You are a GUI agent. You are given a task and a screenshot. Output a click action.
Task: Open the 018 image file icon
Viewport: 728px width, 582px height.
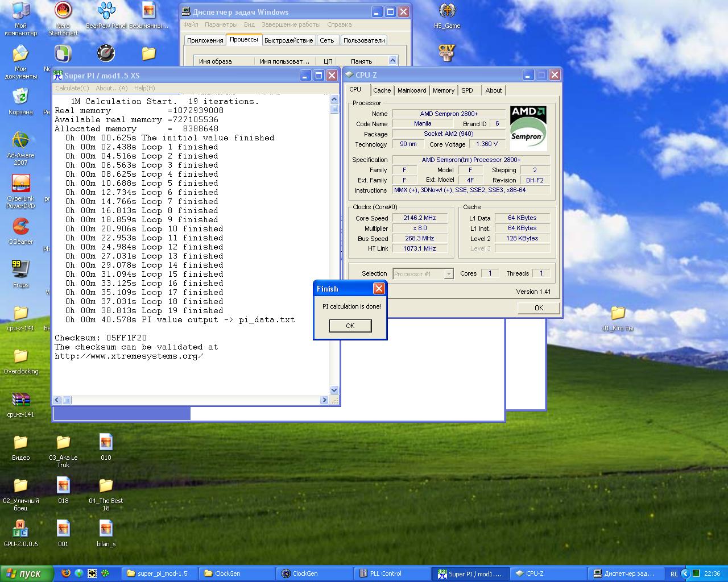[x=63, y=490]
